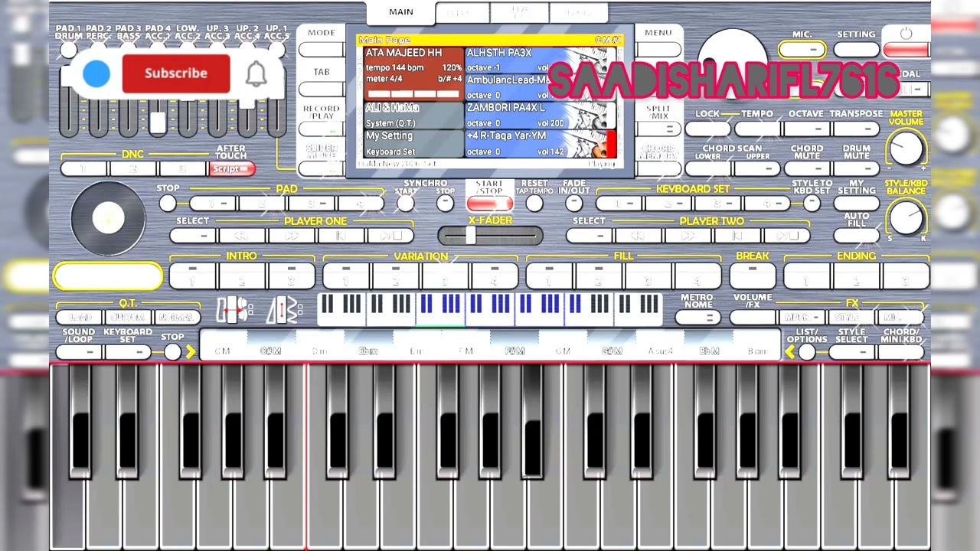Trigger PAD button 1
This screenshot has width=980, height=551.
[x=212, y=204]
